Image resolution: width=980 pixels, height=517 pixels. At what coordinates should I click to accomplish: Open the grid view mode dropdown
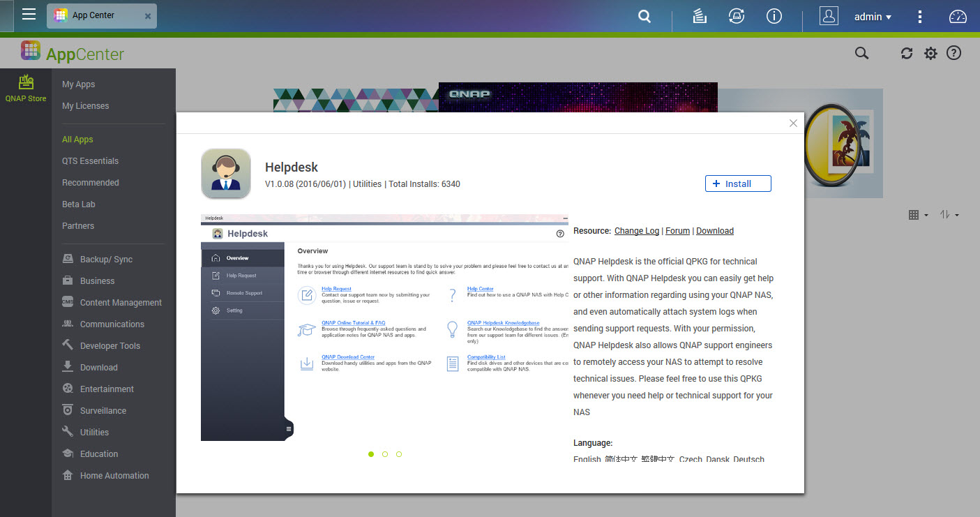click(x=918, y=215)
